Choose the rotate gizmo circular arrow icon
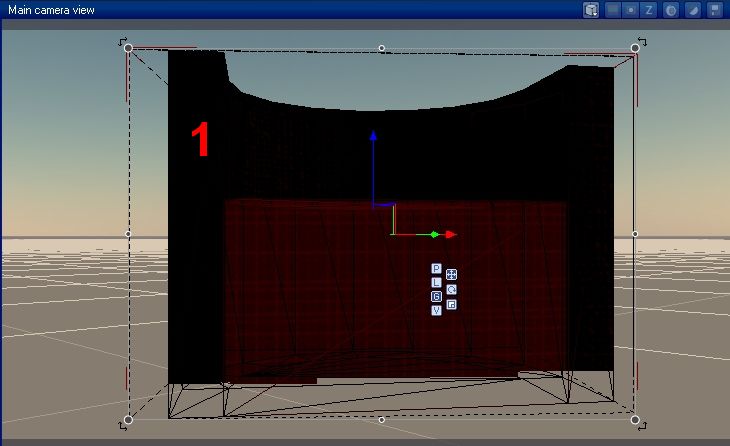Screen dimensions: 730x446 point(451,290)
